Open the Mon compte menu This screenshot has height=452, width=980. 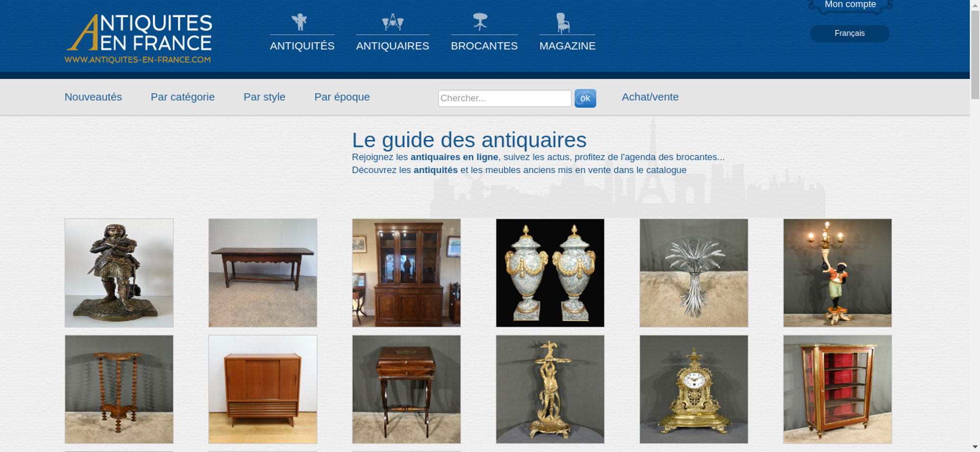[850, 6]
